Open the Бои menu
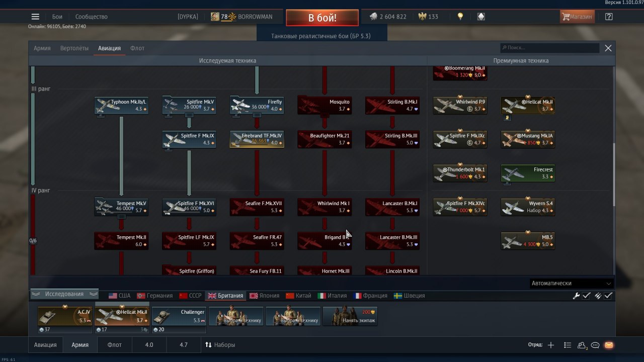This screenshot has height=362, width=644. point(57,17)
